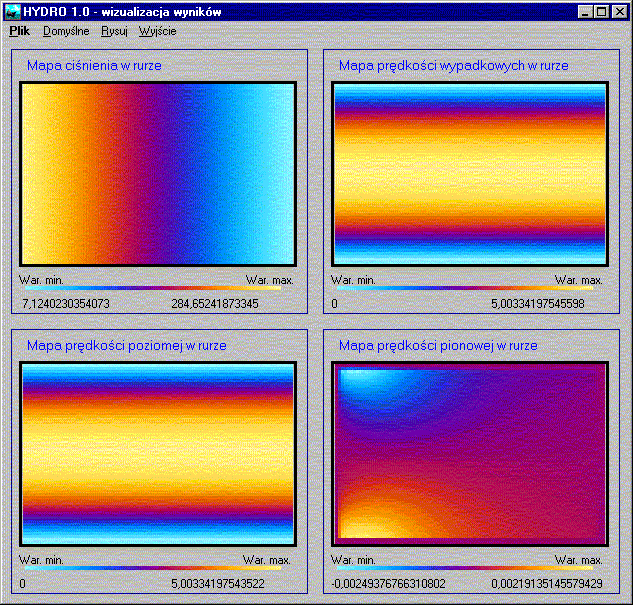Screen dimensions: 633x605
Task: Click the maximum value 284,65241873345
Action: 215,304
